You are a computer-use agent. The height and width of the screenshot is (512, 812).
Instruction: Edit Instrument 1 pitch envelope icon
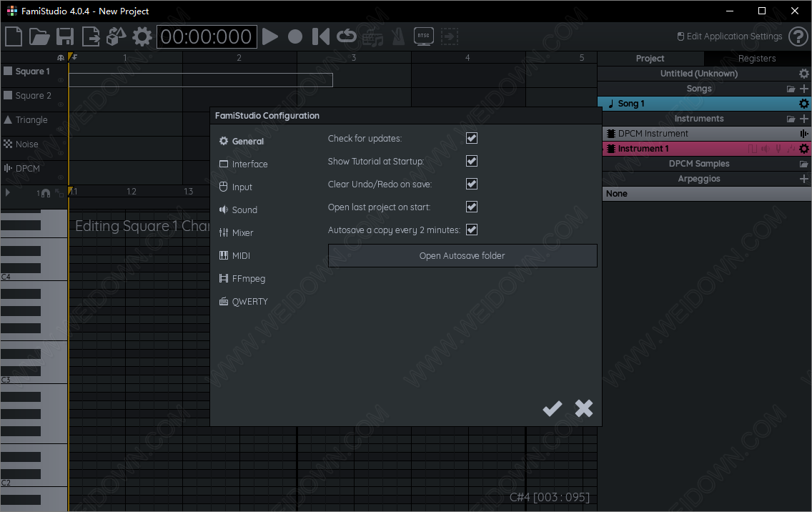click(778, 149)
